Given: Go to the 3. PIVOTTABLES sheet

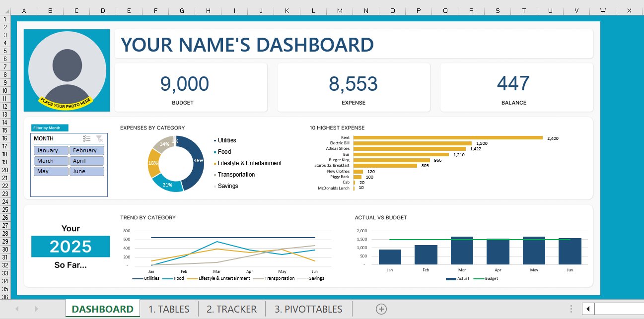Looking at the screenshot, I should pyautogui.click(x=308, y=309).
